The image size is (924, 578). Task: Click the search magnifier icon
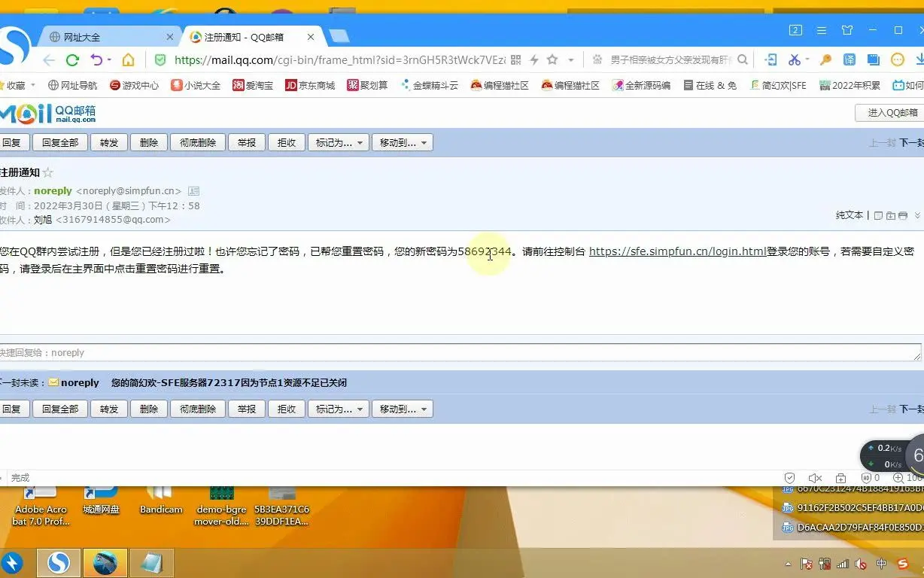743,60
